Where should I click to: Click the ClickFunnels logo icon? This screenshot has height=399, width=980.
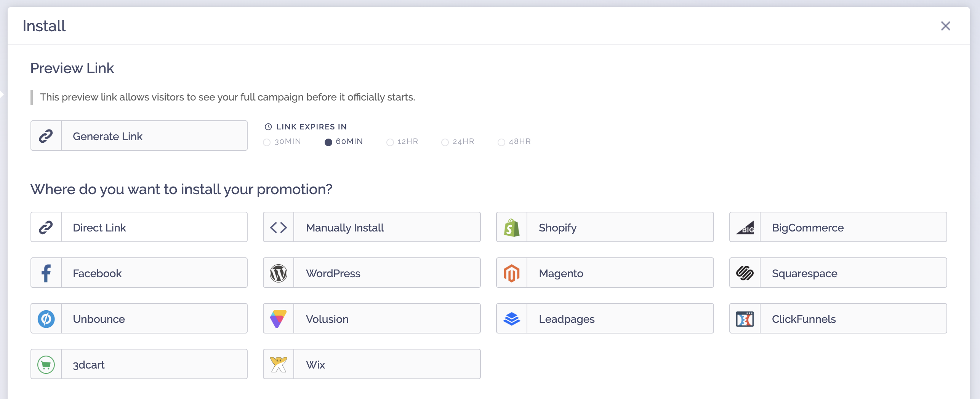pos(745,319)
